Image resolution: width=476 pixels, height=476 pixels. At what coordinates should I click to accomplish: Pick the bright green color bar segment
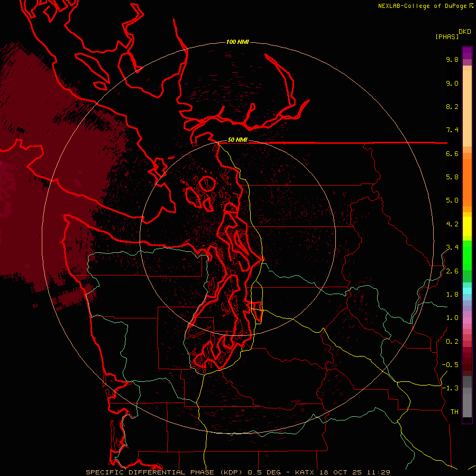(x=467, y=255)
